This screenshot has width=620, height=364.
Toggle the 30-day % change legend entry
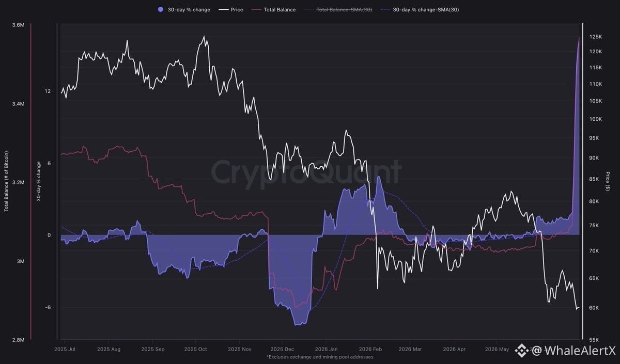183,10
